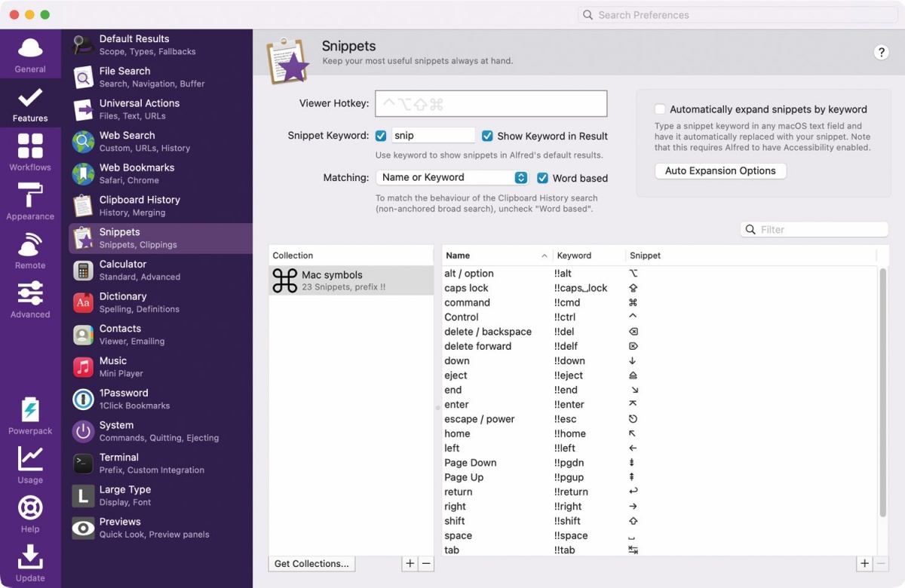Select Terminal feature
905x588 pixels.
pyautogui.click(x=161, y=463)
